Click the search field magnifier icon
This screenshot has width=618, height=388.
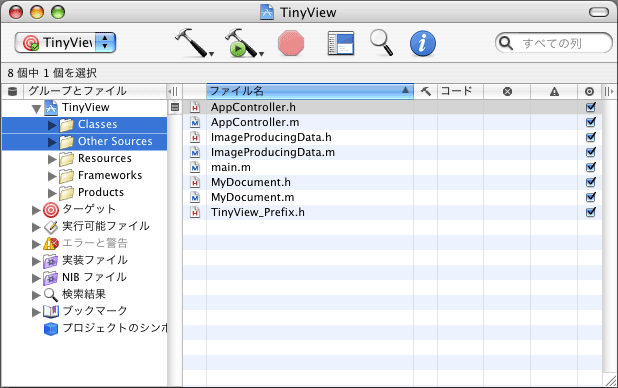pyautogui.click(x=506, y=43)
